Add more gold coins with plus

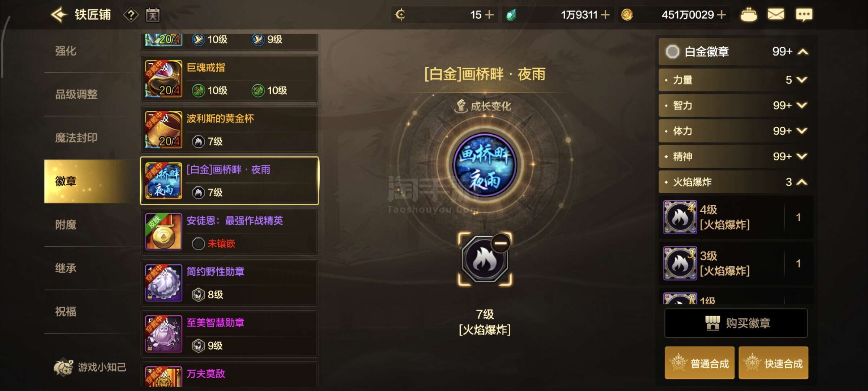(721, 15)
